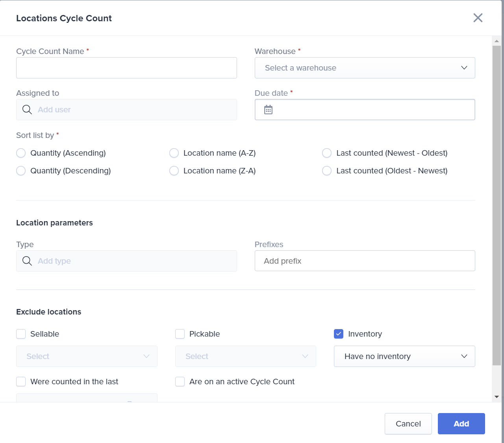Click the Location parameters heading

pyautogui.click(x=54, y=223)
